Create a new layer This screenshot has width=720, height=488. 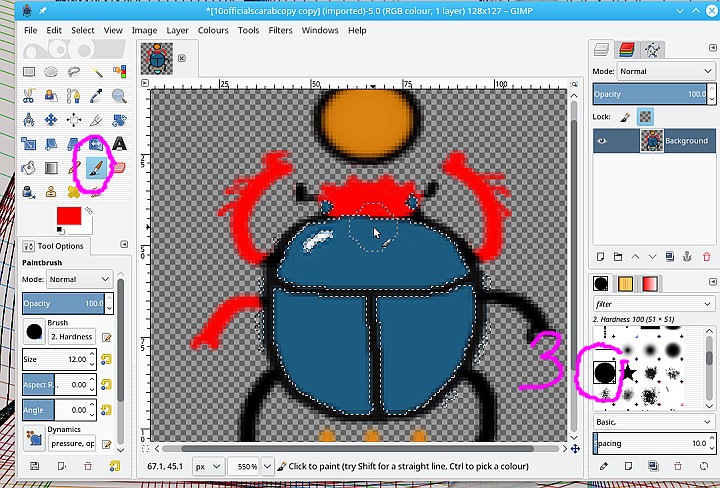(600, 257)
